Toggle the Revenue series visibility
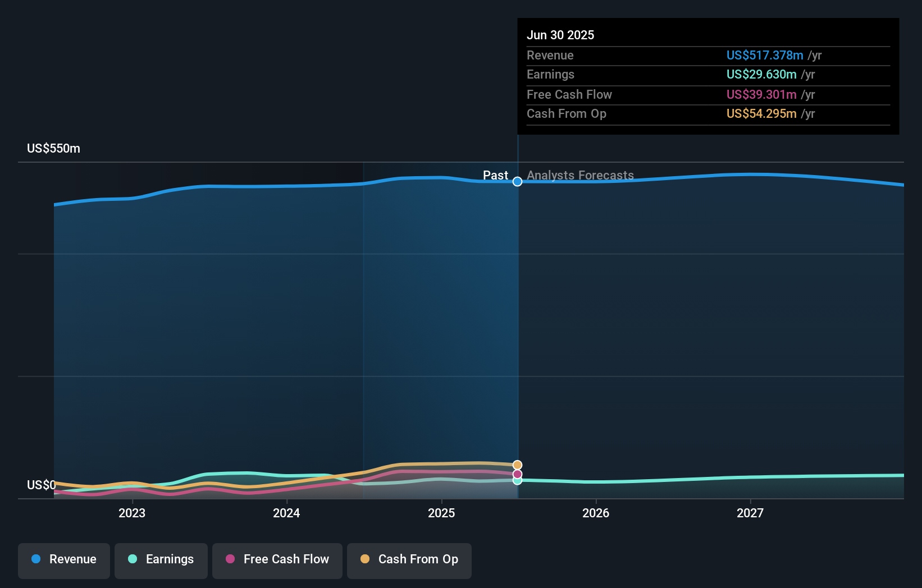The image size is (922, 588). 63,561
